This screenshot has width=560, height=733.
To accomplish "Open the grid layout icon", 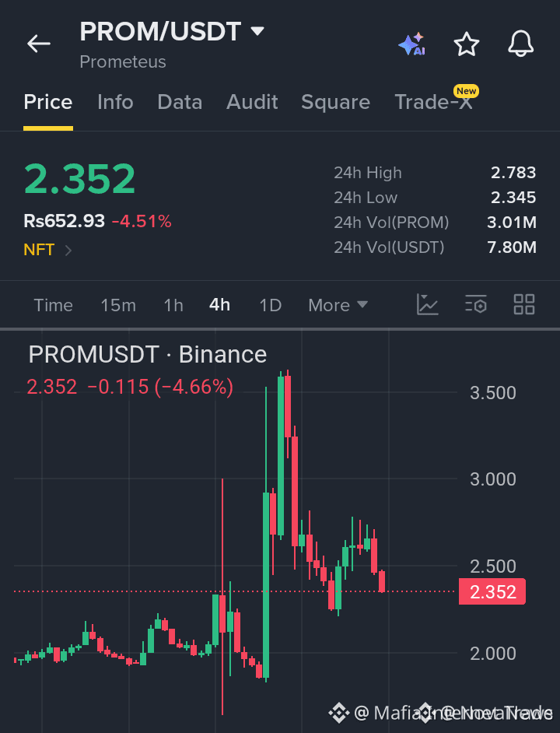I will click(x=524, y=305).
